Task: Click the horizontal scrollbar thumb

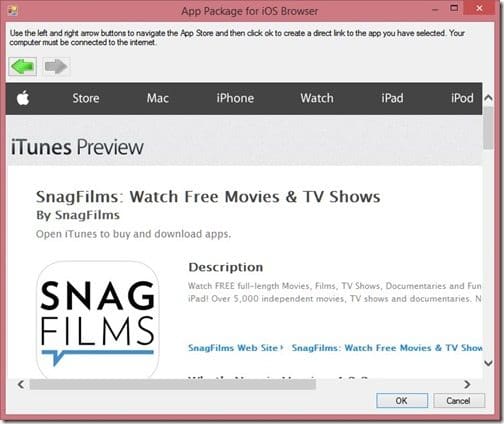Action: [173, 384]
